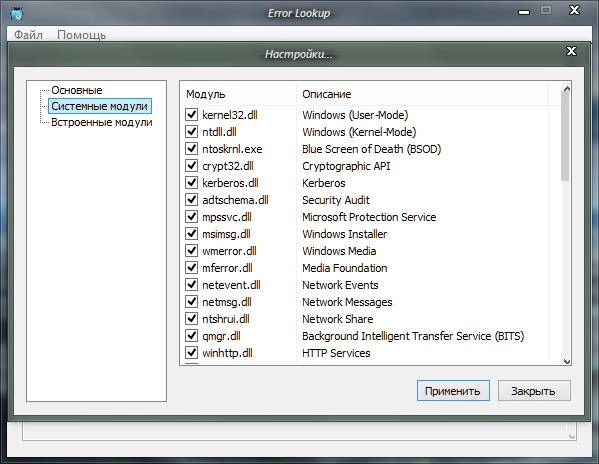The width and height of the screenshot is (599, 464).
Task: Disable the winhttp.dll checkbox
Action: (191, 352)
